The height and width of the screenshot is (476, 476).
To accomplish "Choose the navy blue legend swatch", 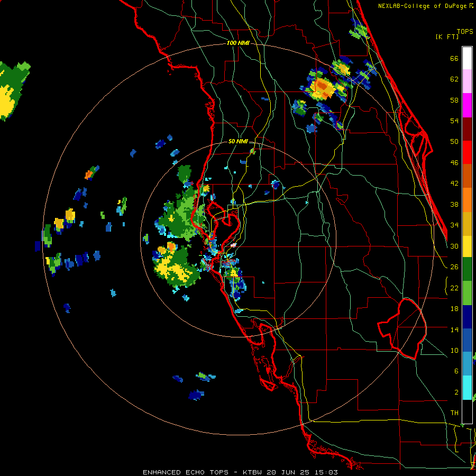I will (467, 316).
